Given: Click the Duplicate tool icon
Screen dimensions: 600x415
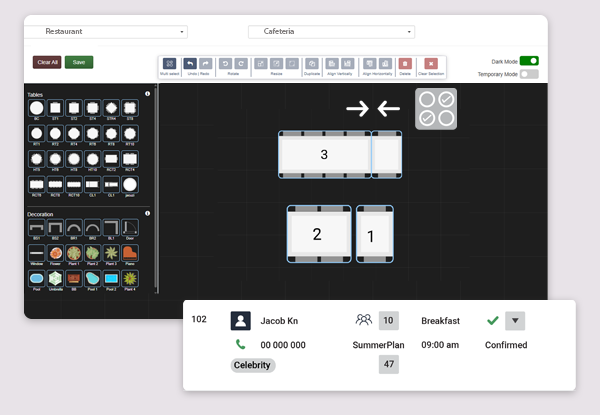Looking at the screenshot, I should (311, 63).
